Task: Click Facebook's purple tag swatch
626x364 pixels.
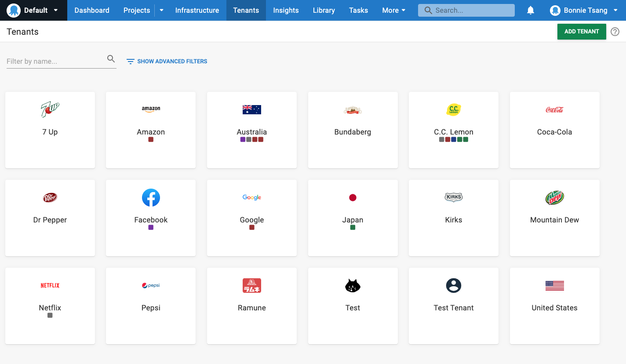Action: click(x=151, y=227)
